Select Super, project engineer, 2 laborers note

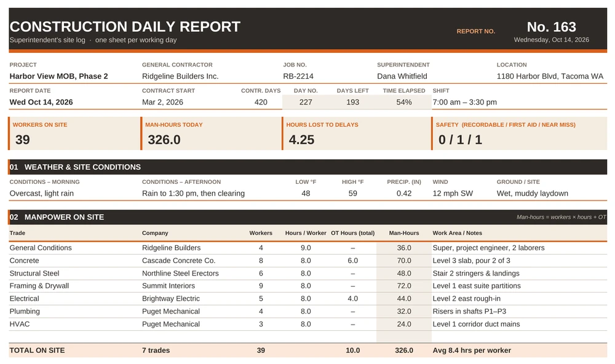point(488,248)
